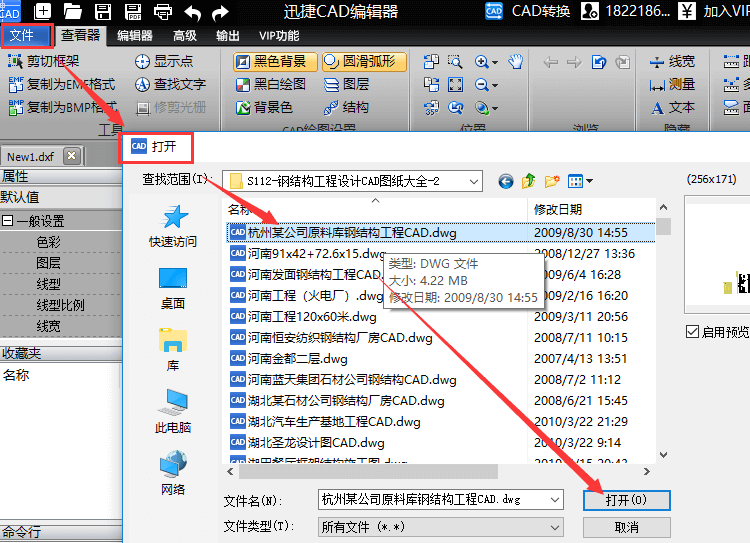Close the New1.dxf tab
The width and height of the screenshot is (750, 543).
click(x=72, y=156)
